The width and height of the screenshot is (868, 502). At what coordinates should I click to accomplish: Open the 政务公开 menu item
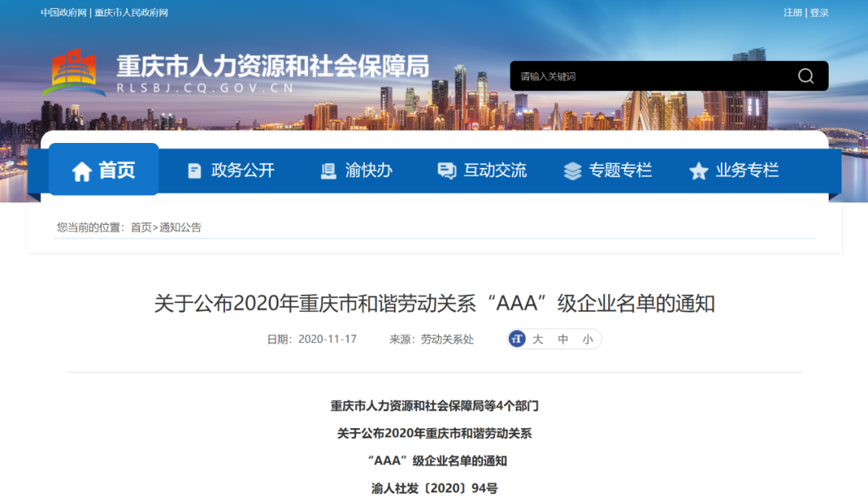pyautogui.click(x=243, y=170)
